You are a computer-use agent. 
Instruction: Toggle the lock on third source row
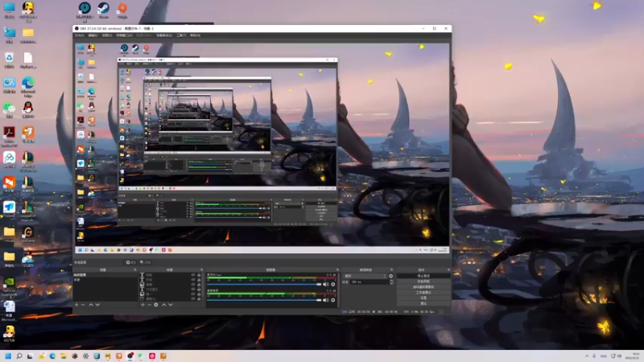coord(199,285)
